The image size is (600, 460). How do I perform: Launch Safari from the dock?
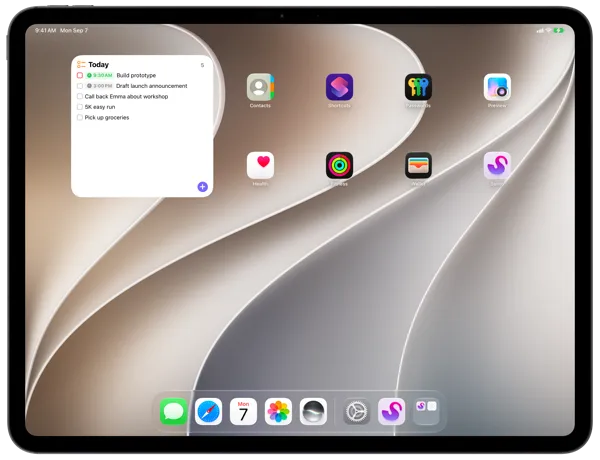click(x=208, y=411)
